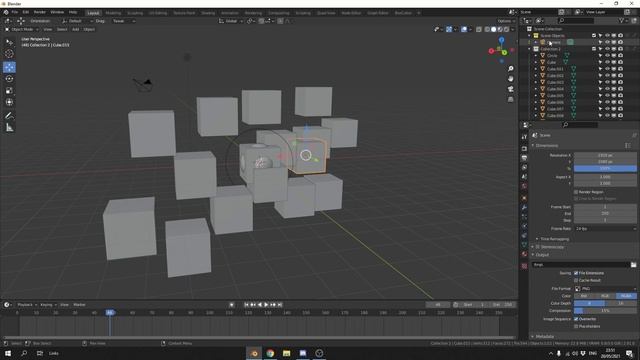Open the World properties tab
Screen dimensions: 640x360
pyautogui.click(x=524, y=186)
